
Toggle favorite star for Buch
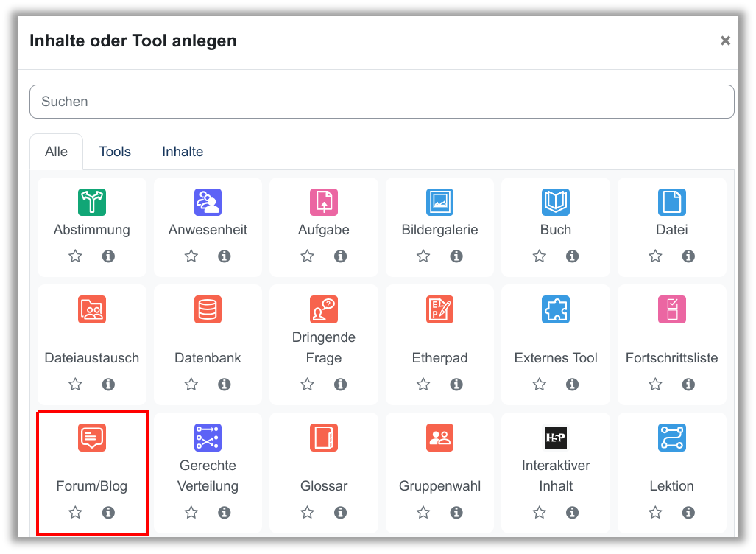click(540, 256)
